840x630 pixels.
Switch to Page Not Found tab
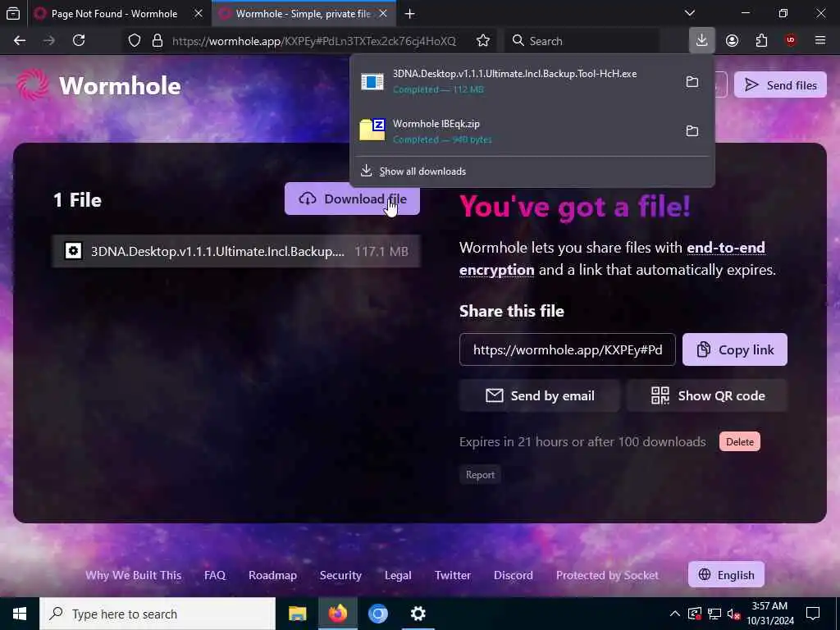(x=107, y=14)
